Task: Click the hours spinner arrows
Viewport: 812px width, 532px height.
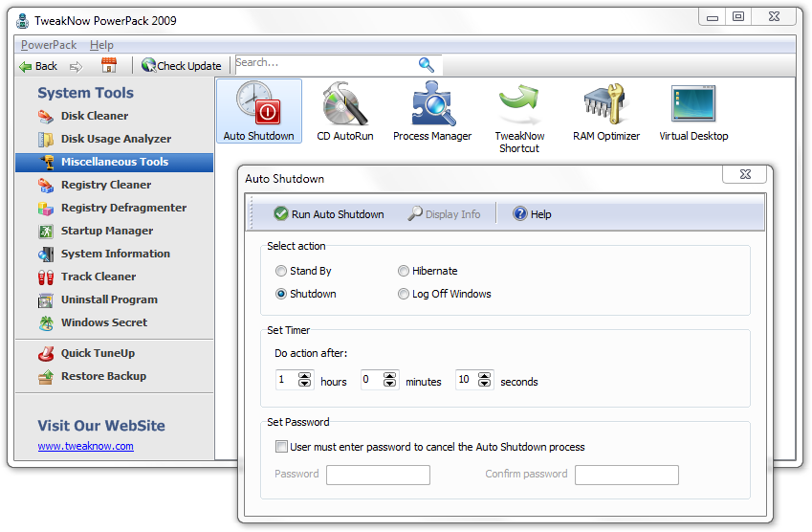Action: [304, 380]
